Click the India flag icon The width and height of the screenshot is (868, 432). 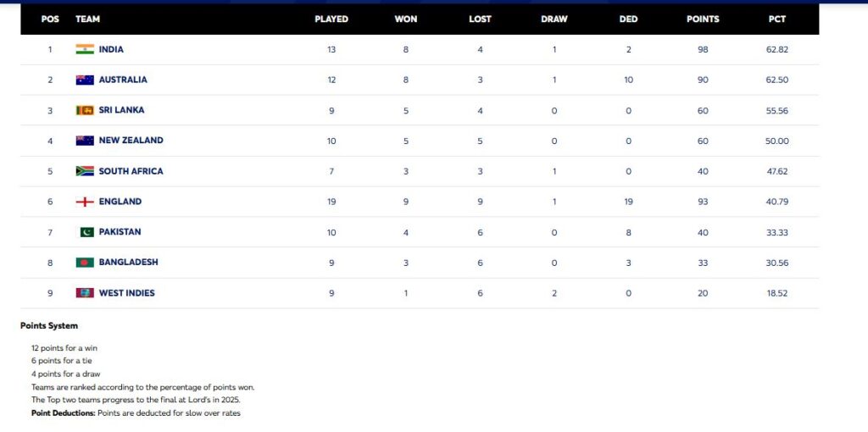coord(85,49)
